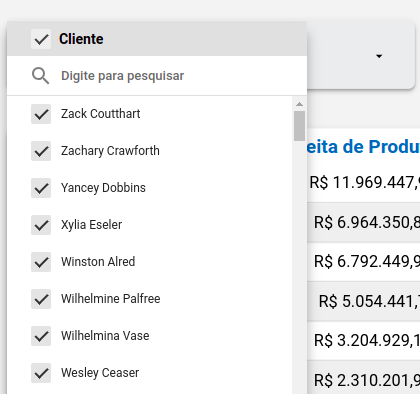Toggle Wilhelmine Palfree checkbox

[41, 299]
